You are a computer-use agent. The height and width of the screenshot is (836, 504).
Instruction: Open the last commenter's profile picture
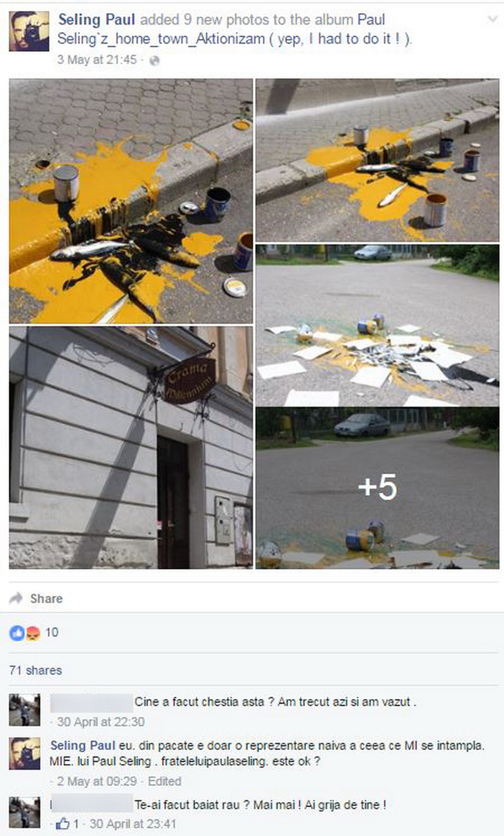point(25,812)
